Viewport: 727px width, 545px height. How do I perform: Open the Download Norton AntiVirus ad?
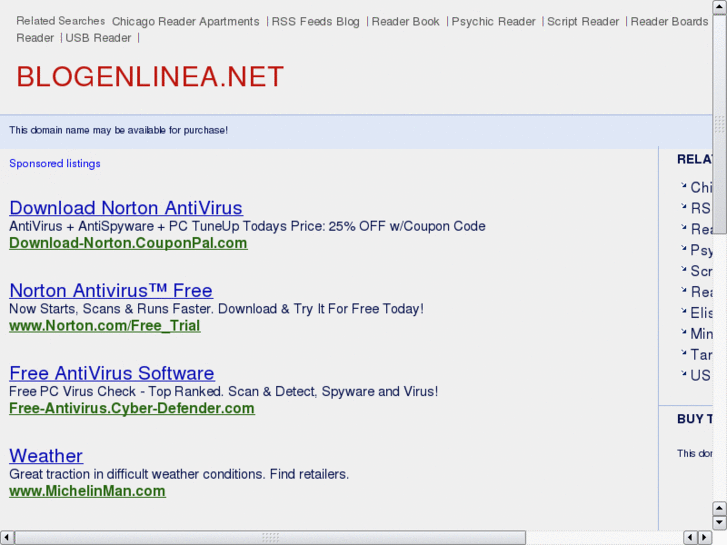(x=126, y=208)
